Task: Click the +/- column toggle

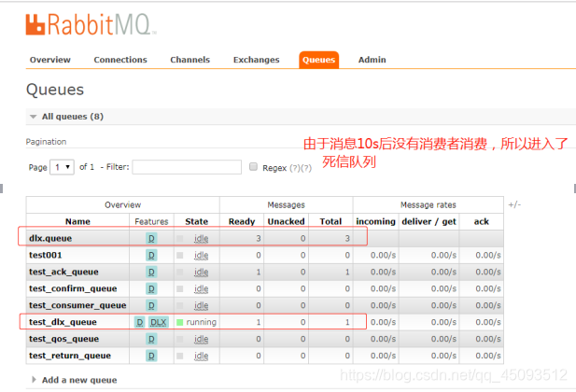Action: pos(514,204)
